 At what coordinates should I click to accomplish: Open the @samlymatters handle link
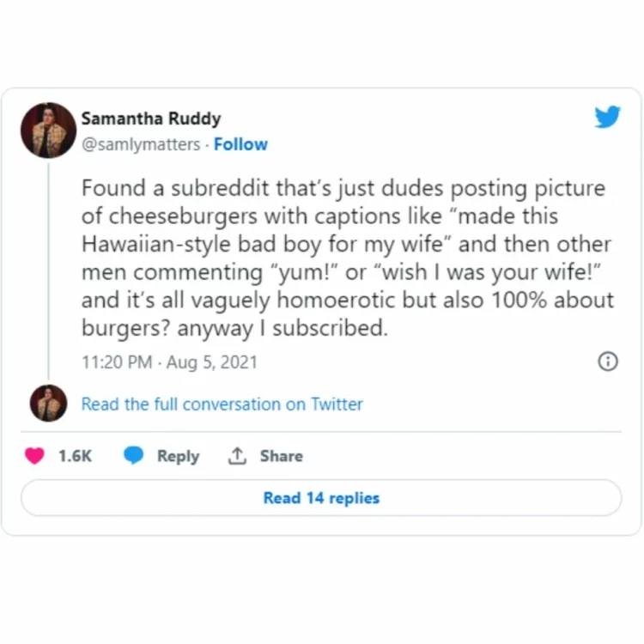coord(142,144)
